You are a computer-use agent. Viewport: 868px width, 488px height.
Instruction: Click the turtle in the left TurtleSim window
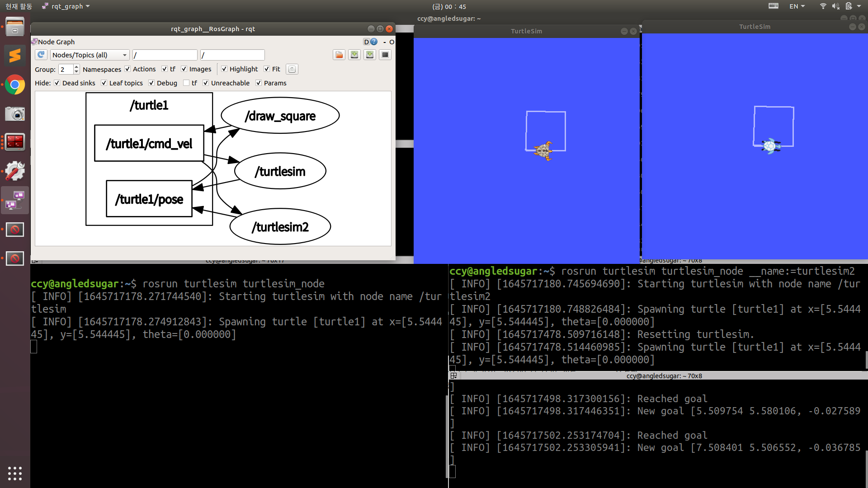(543, 151)
